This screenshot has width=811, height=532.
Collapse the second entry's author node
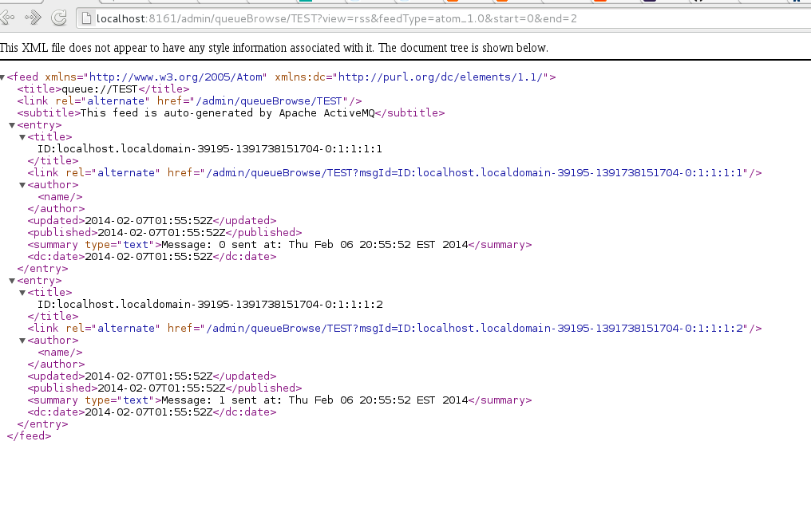tap(22, 341)
